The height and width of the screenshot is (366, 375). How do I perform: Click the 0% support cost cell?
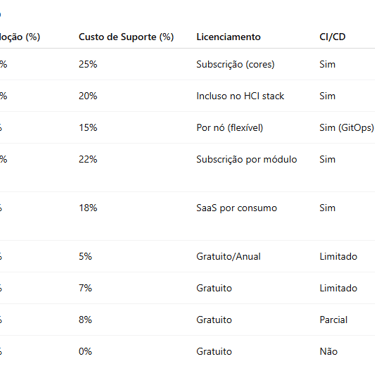pyautogui.click(x=85, y=351)
